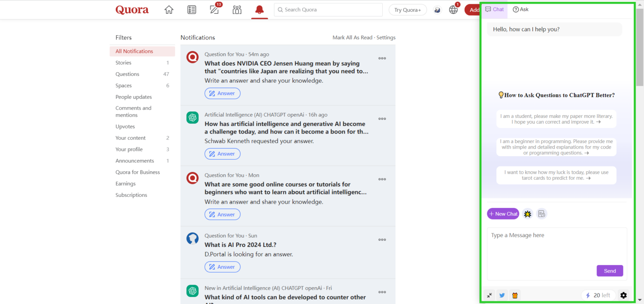
Task: Open chat settings gear icon
Action: point(623,295)
